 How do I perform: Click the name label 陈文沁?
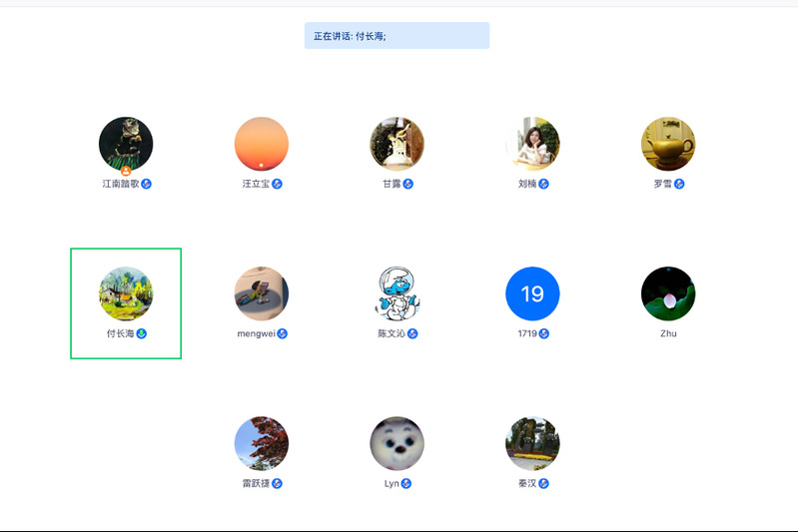point(392,333)
